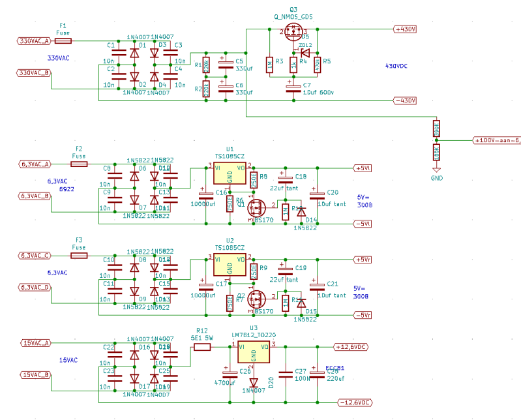Select the Q3 NMOS transistor symbol

point(293,32)
